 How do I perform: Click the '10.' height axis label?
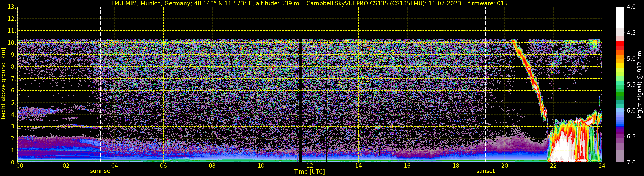12,43
